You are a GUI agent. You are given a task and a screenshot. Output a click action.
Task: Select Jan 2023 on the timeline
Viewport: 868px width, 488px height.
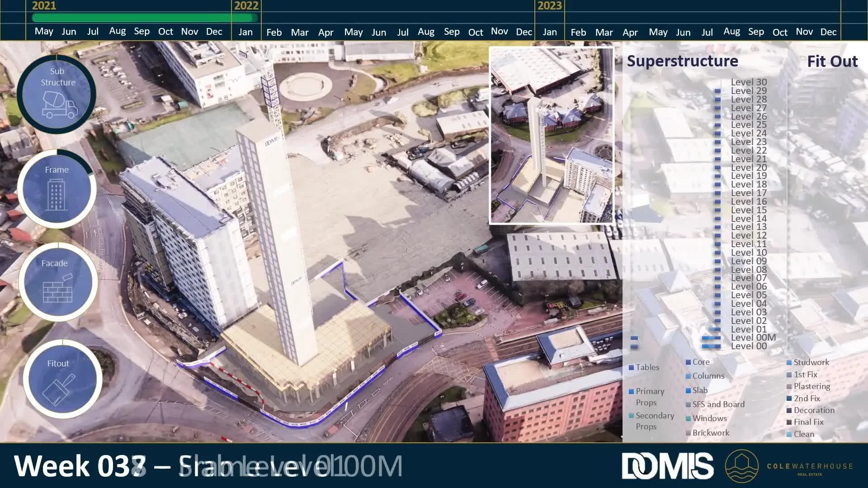[x=549, y=32]
